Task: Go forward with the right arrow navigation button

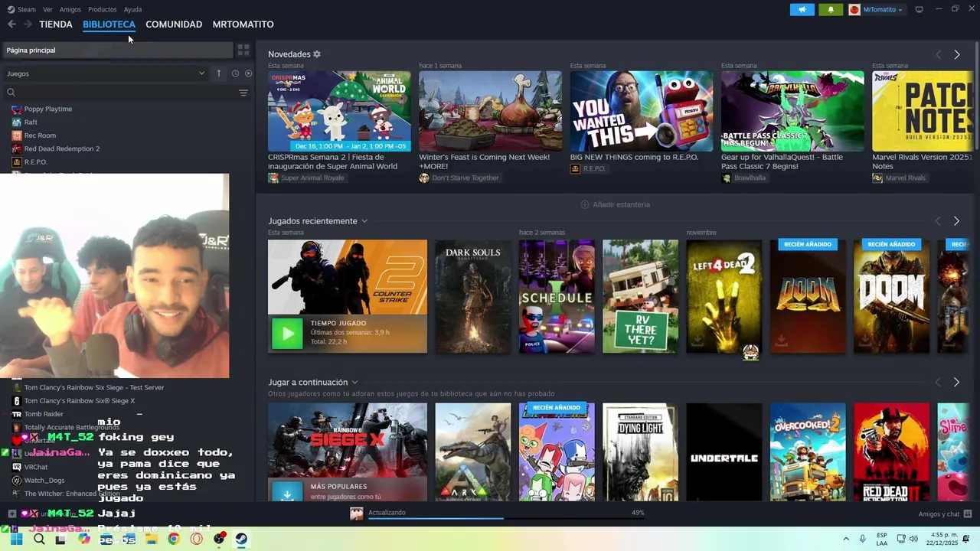Action: [28, 24]
